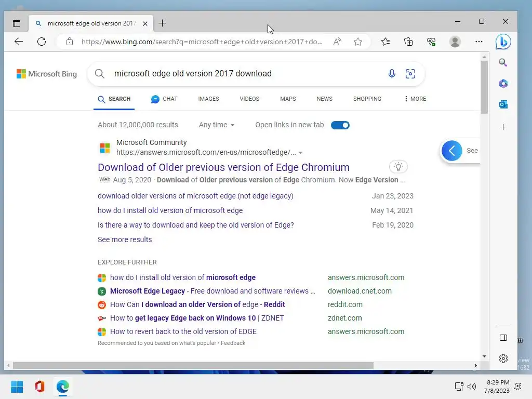Image resolution: width=532 pixels, height=399 pixels.
Task: Open download older versions of microsoft edge link
Action: (195, 196)
